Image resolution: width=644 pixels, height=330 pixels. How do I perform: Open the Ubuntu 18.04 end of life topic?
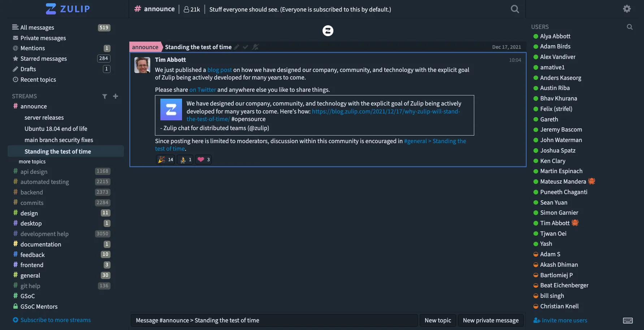pos(56,129)
